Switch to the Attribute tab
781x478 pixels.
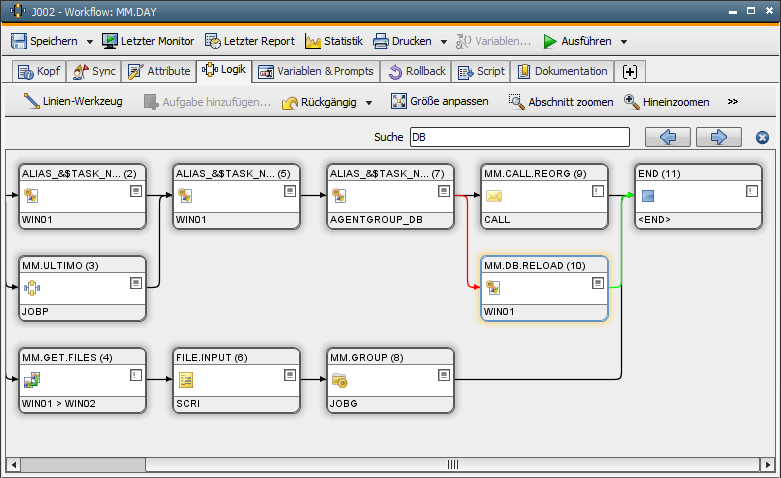159,71
